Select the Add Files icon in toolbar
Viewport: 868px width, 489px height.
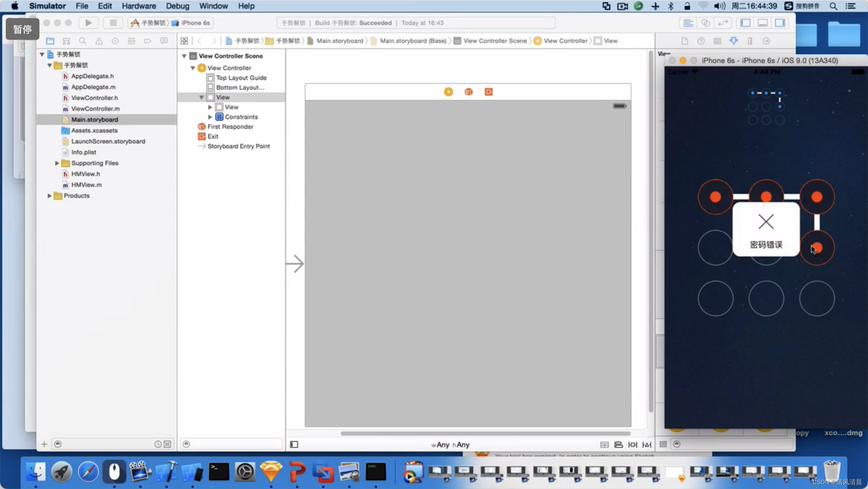coord(43,443)
